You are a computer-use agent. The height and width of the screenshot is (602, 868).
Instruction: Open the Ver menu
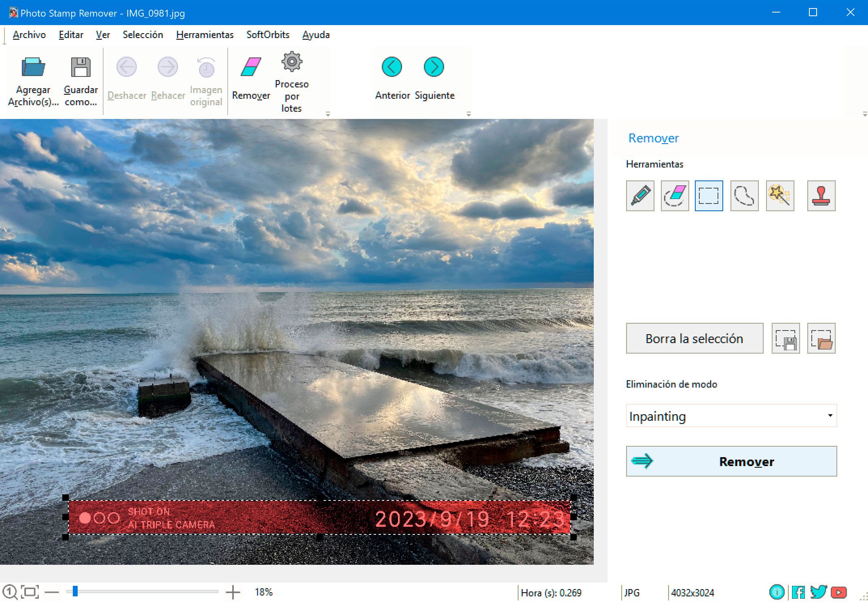tap(103, 35)
